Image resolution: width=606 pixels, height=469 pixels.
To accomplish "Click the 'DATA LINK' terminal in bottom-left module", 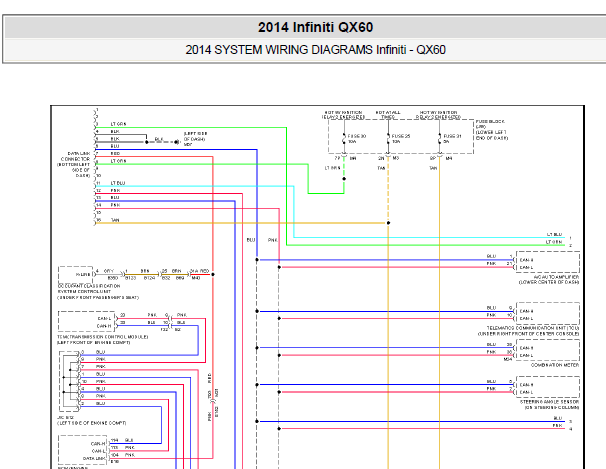I will pyautogui.click(x=94, y=458).
